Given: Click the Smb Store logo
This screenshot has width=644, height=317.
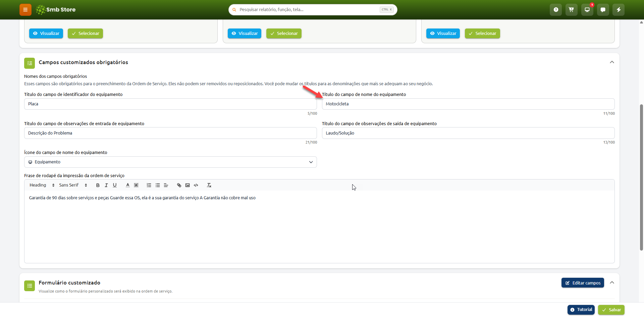Looking at the screenshot, I should pyautogui.click(x=56, y=10).
